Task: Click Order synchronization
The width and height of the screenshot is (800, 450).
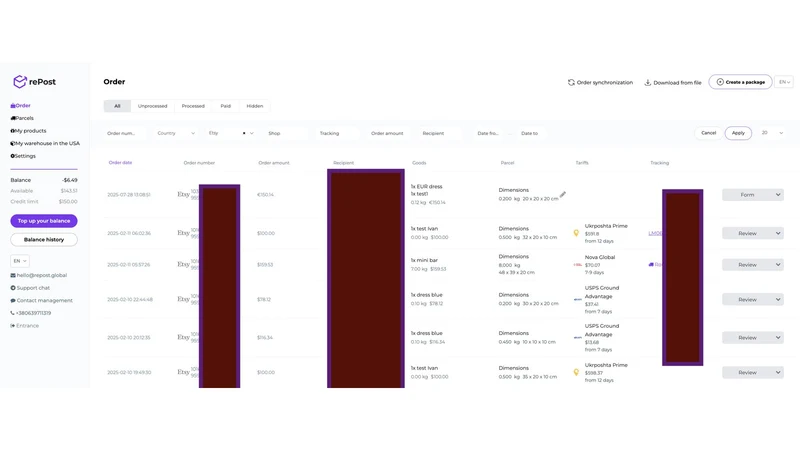Action: (x=600, y=82)
